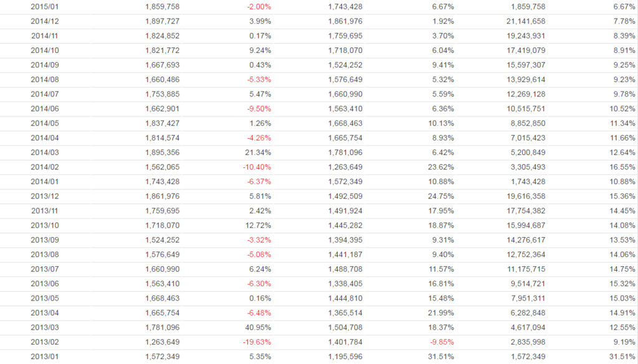Select the red -9.85% cell
This screenshot has width=638, height=364.
point(442,342)
